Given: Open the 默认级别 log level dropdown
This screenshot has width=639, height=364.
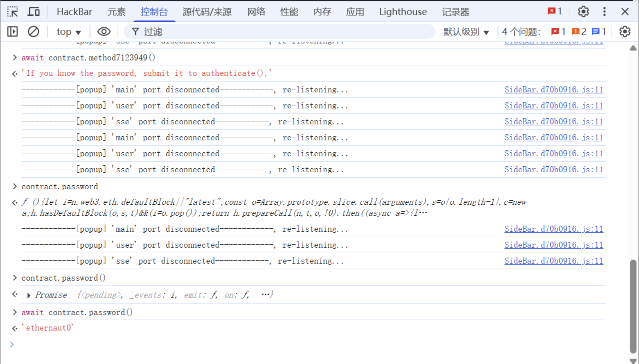Looking at the screenshot, I should 466,31.
